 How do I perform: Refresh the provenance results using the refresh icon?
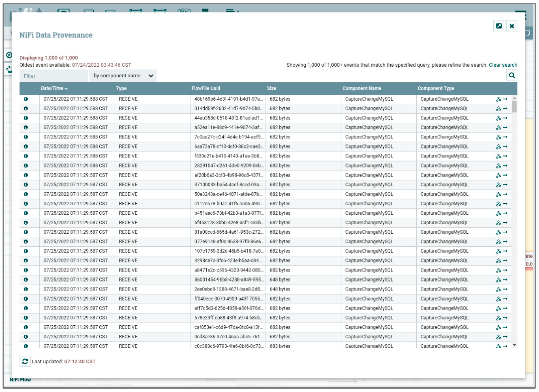25,361
